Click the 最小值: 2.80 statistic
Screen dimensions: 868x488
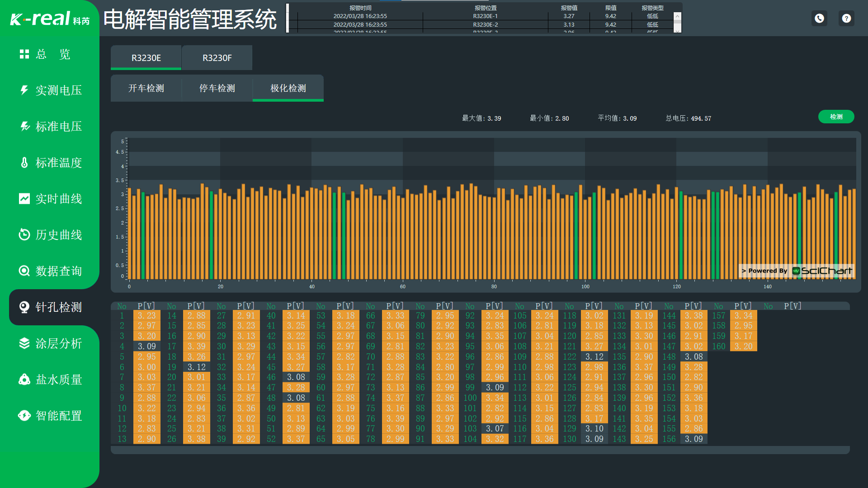(549, 118)
